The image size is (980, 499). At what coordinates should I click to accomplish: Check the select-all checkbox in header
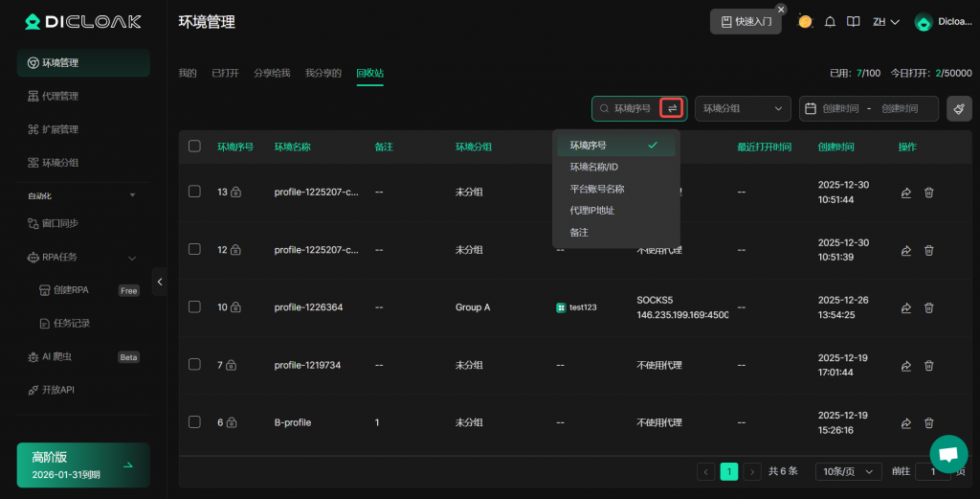[x=195, y=147]
